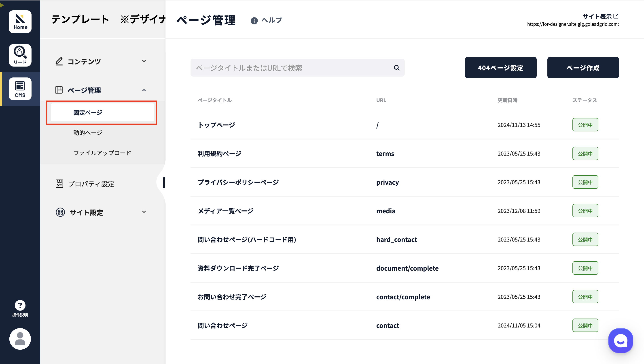Screen dimensions: 644x364
Task: Open the リード (Lead) section icon
Action: tap(20, 55)
